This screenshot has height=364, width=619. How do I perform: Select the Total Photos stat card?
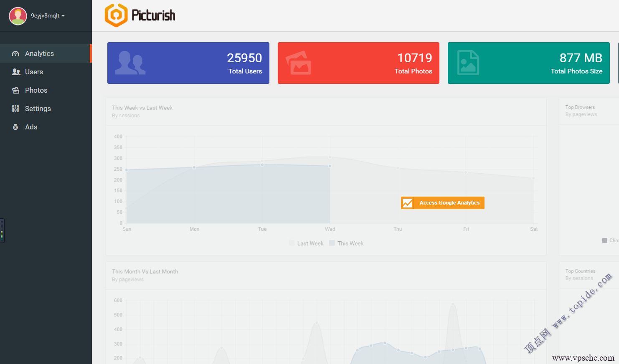click(x=358, y=63)
